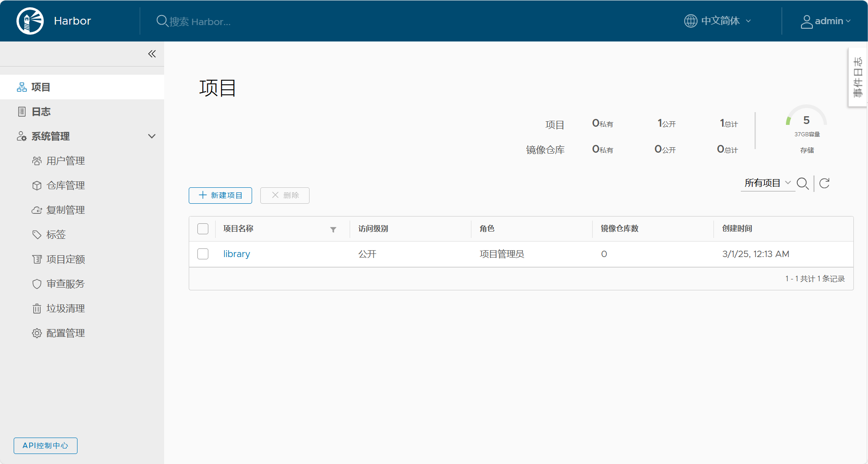Sort by 角色 column header

487,229
